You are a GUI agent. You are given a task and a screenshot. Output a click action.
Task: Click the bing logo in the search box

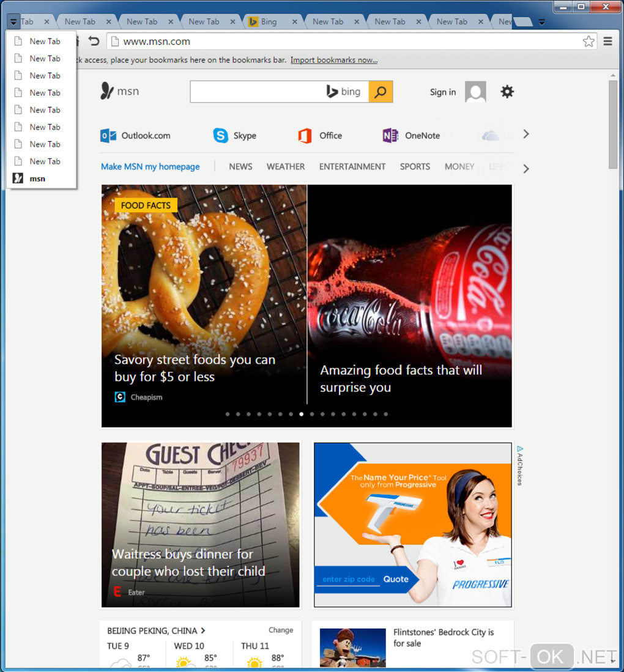click(343, 92)
